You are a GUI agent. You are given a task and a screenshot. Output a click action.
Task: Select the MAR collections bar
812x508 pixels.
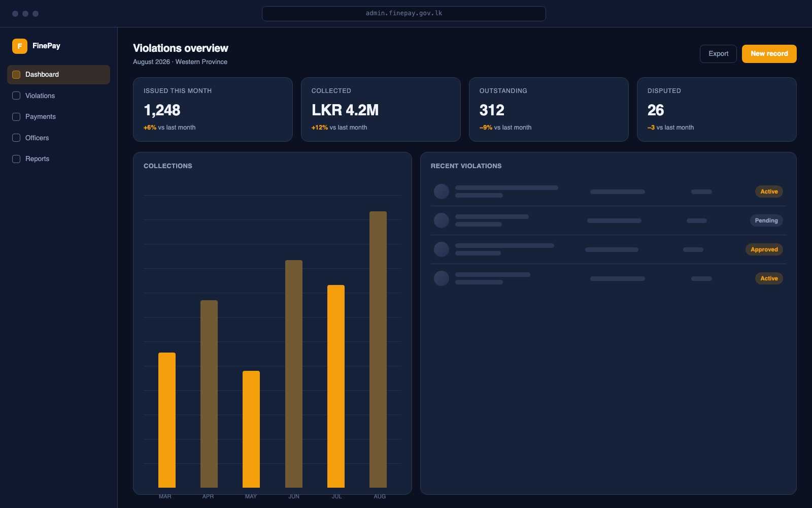pos(167,420)
